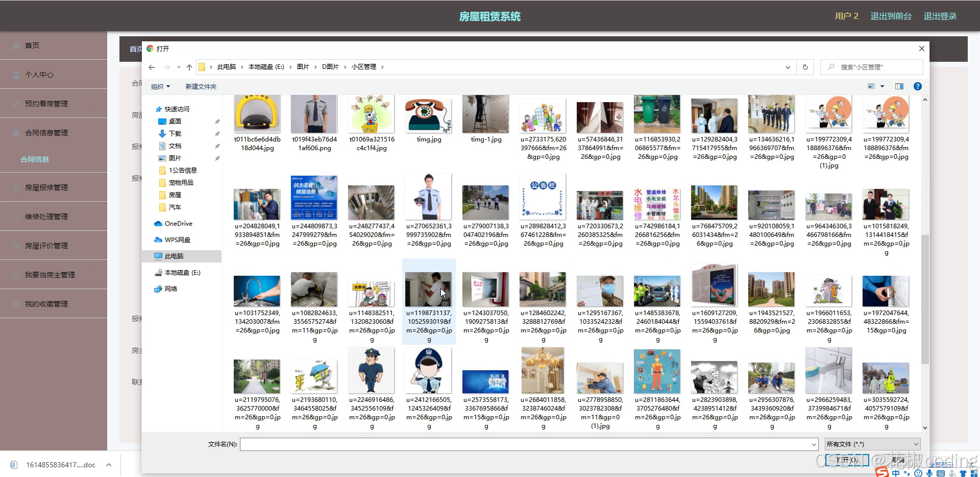Open the file dialog help icon

coord(917,86)
